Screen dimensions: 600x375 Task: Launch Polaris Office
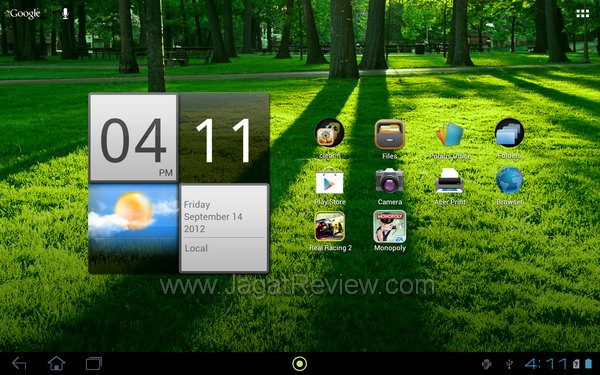click(x=450, y=134)
